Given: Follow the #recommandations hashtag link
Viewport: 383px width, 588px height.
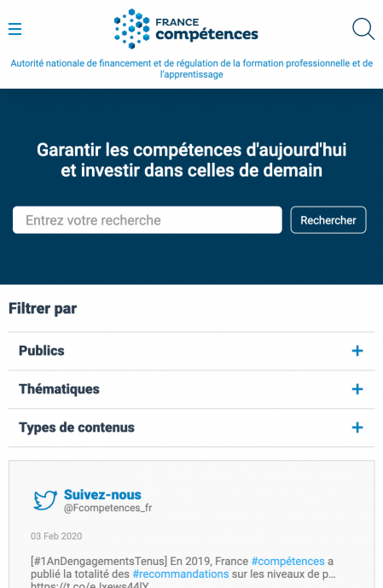Looking at the screenshot, I should (x=181, y=574).
